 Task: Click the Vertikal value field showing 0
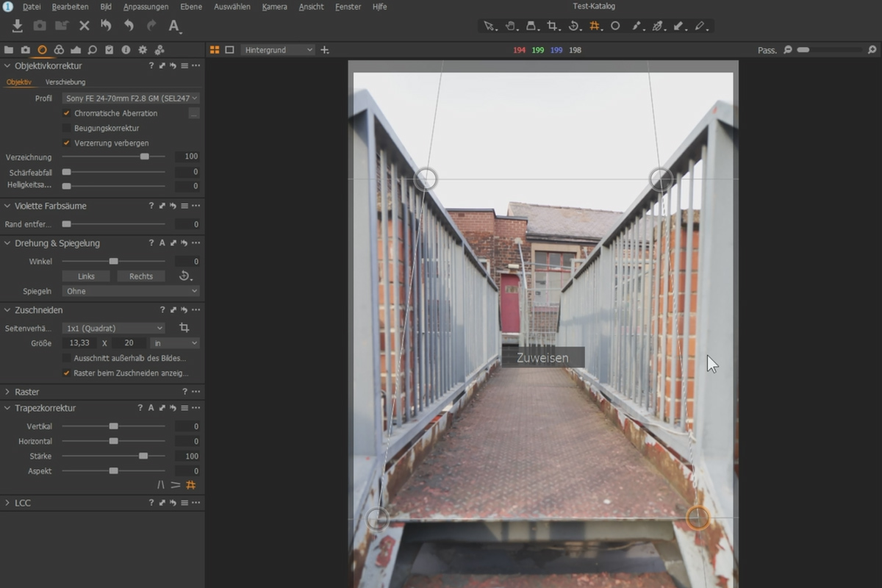tap(187, 426)
